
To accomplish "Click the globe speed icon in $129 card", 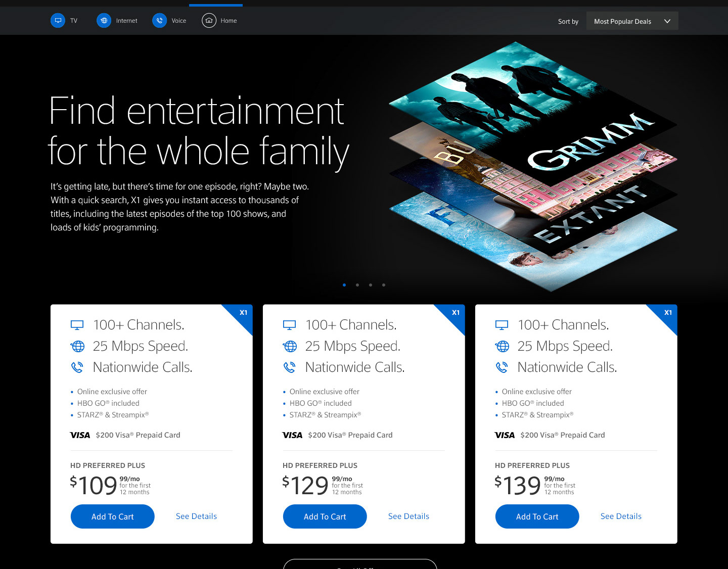I will pos(290,346).
